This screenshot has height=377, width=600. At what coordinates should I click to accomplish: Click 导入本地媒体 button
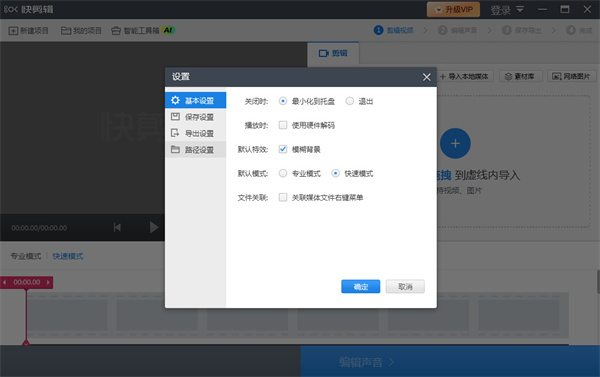point(464,77)
